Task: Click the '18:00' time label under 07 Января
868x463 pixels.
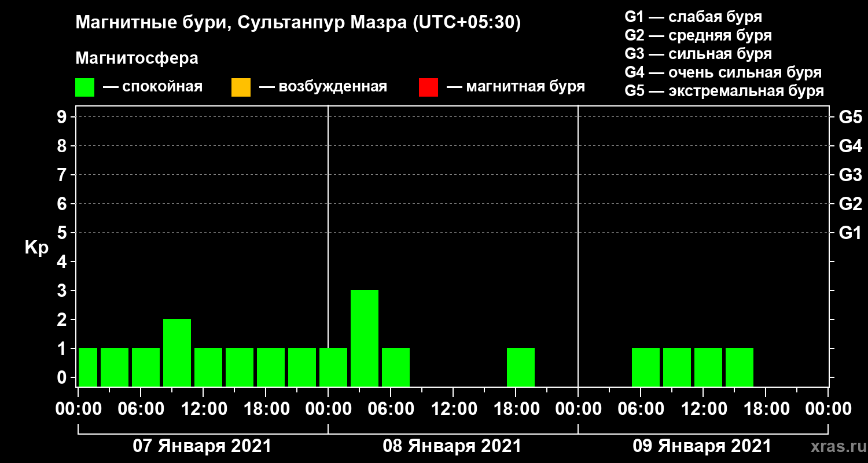Action: [x=266, y=409]
